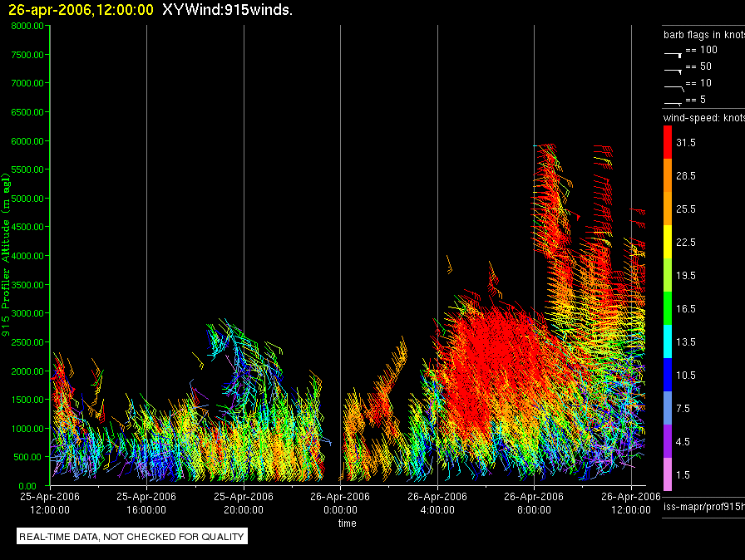Image resolution: width=745 pixels, height=560 pixels.
Task: Click the cyan 13.5 knots swatch
Action: (x=668, y=341)
